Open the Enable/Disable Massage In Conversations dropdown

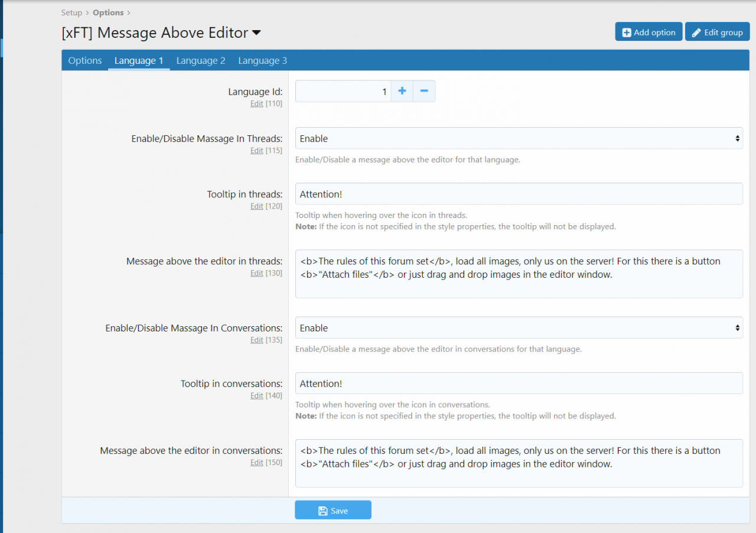coord(519,328)
